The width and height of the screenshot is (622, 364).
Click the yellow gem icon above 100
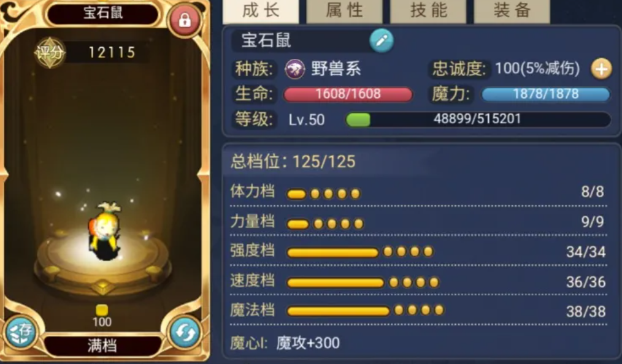coord(102,309)
